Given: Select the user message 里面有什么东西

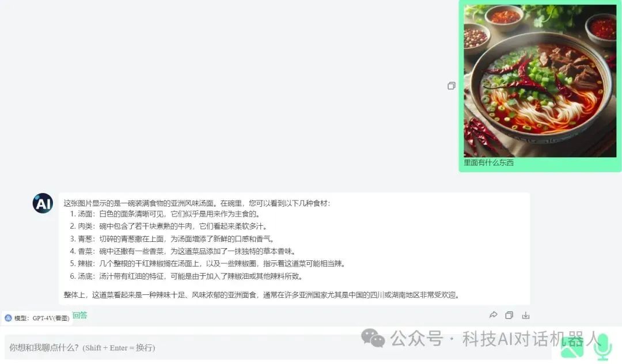Looking at the screenshot, I should point(489,162).
